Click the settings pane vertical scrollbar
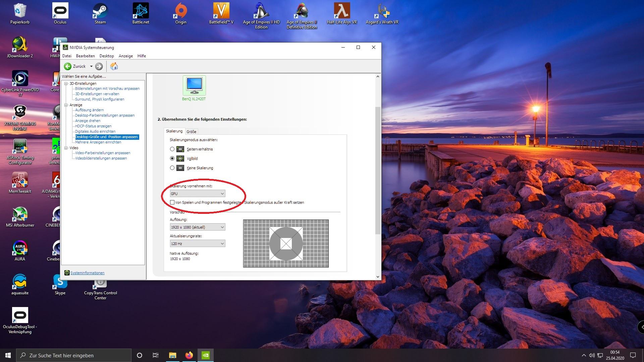The image size is (644, 362). pos(378,170)
